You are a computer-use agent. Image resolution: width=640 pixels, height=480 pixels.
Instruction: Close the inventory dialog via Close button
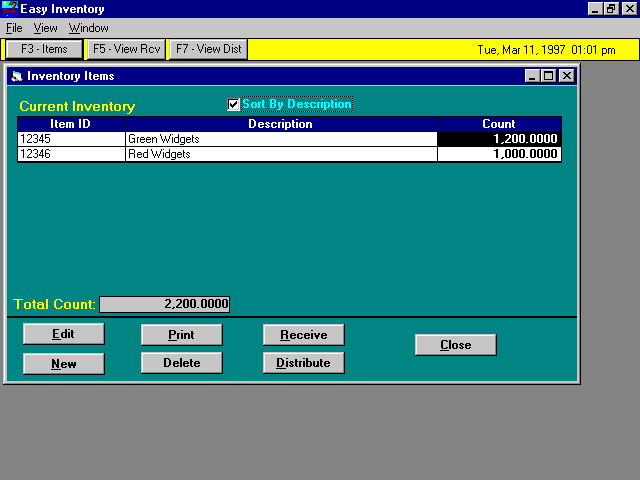pos(455,345)
